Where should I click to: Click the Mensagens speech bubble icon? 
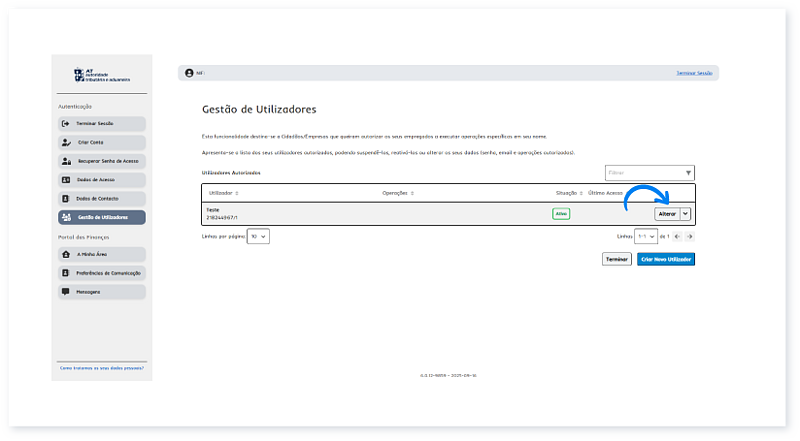click(66, 291)
